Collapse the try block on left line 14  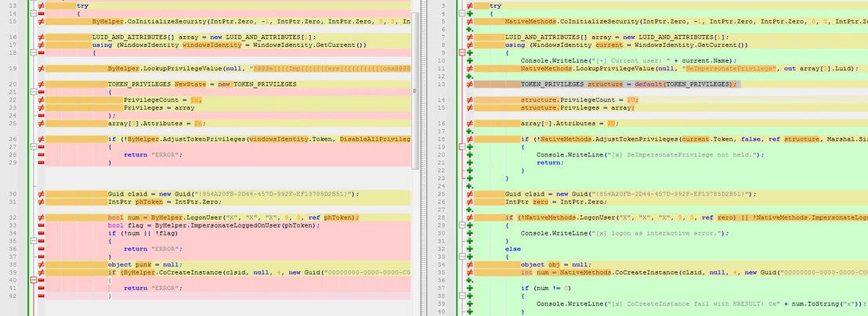[x=34, y=13]
